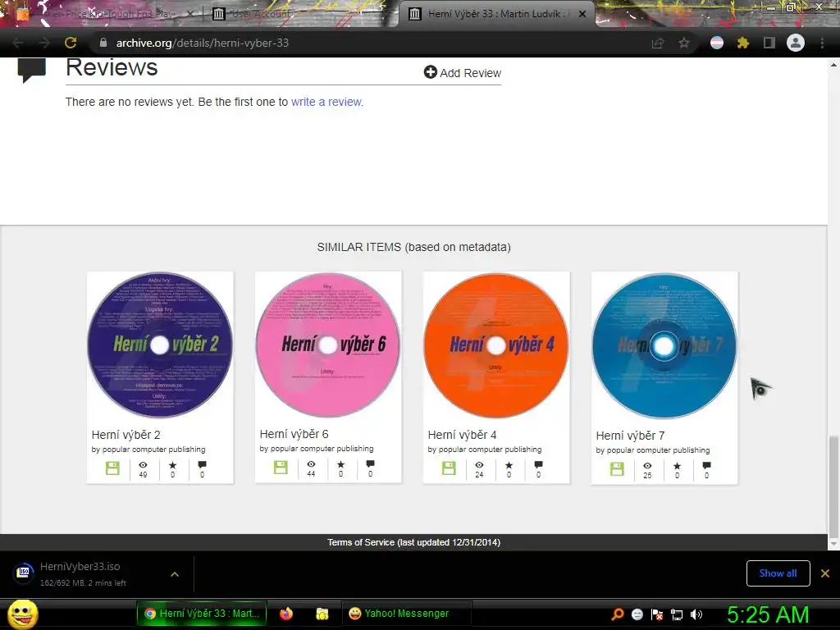This screenshot has width=840, height=630.
Task: Open the Chrome three-dot menu
Action: pyautogui.click(x=822, y=43)
